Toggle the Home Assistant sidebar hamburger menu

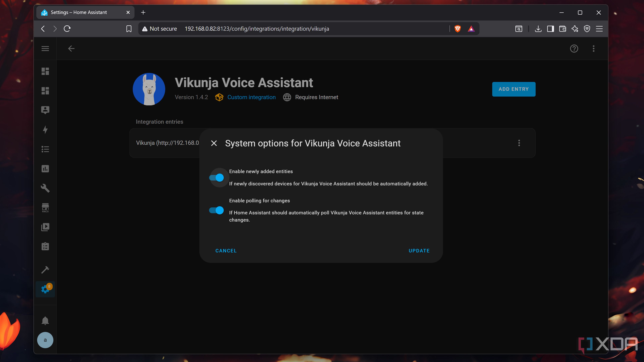pyautogui.click(x=45, y=48)
